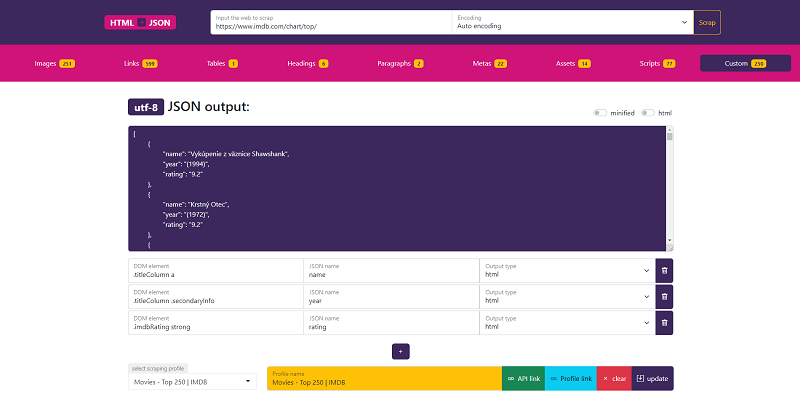Viewport: 800px width, 394px height.
Task: Click the Scrap button
Action: pos(707,22)
